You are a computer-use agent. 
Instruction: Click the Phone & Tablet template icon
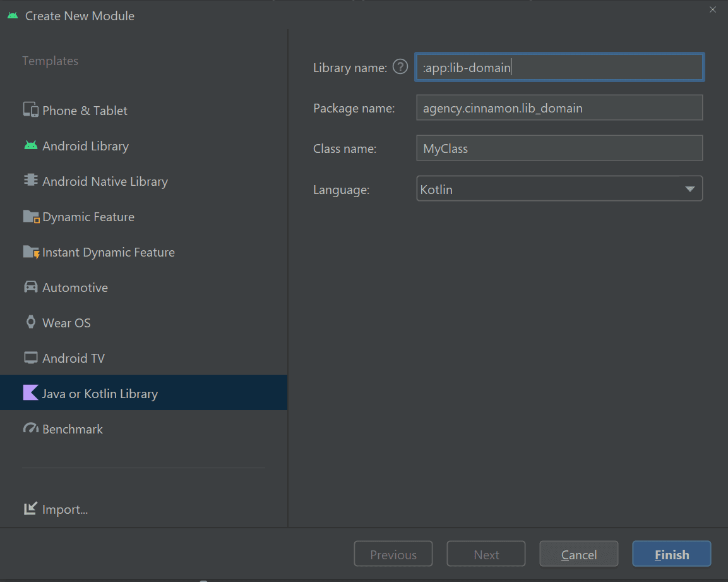tap(31, 110)
